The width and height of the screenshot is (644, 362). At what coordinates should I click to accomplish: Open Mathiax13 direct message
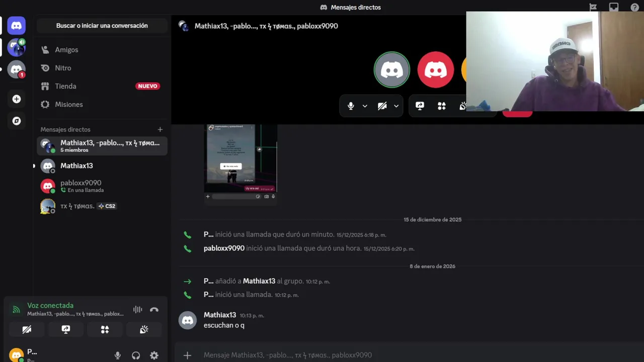[x=102, y=166]
